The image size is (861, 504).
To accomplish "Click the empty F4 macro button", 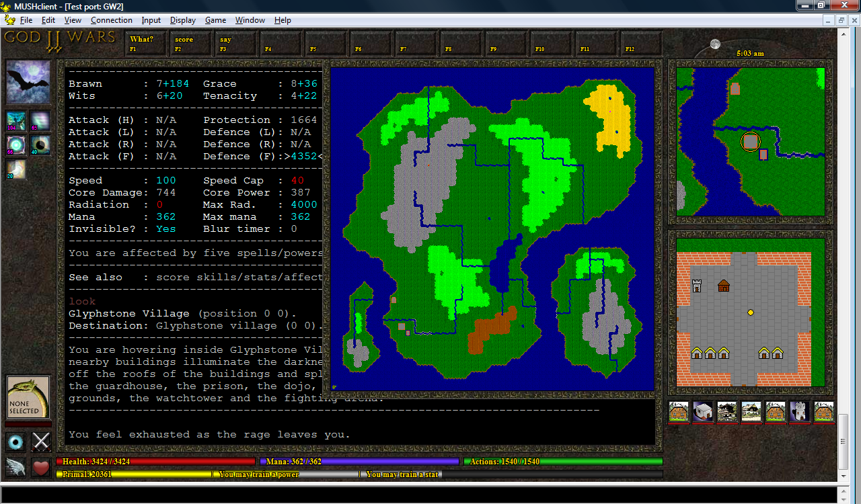I will click(281, 44).
